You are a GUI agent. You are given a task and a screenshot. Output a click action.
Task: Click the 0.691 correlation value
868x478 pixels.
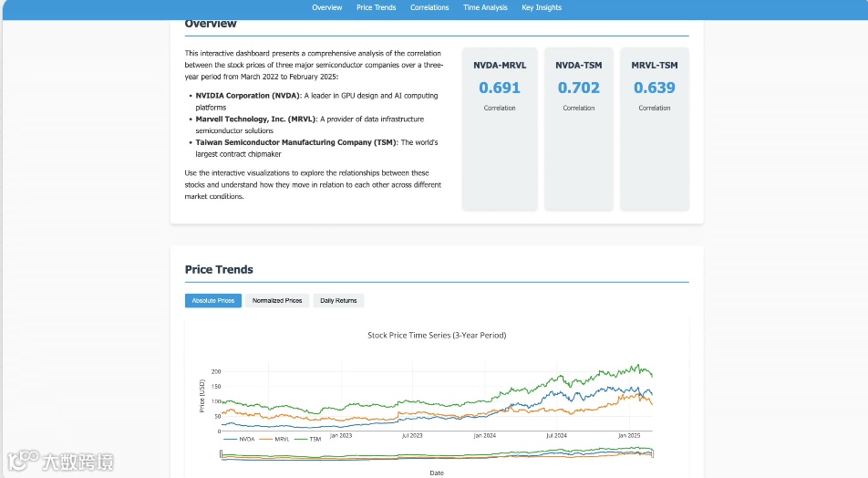[x=500, y=88]
